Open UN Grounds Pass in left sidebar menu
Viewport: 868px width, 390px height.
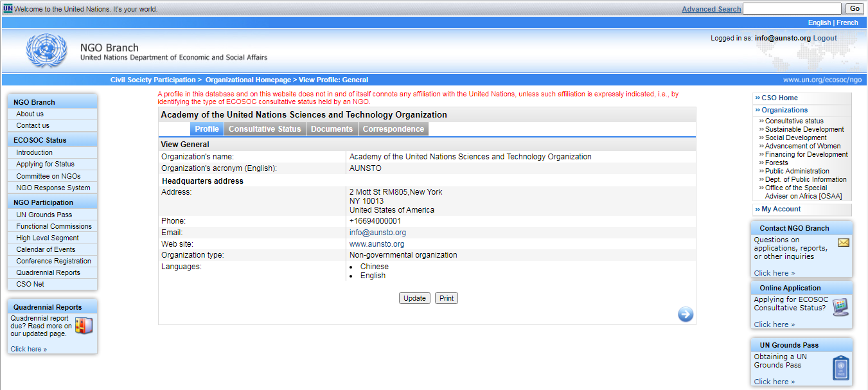44,215
